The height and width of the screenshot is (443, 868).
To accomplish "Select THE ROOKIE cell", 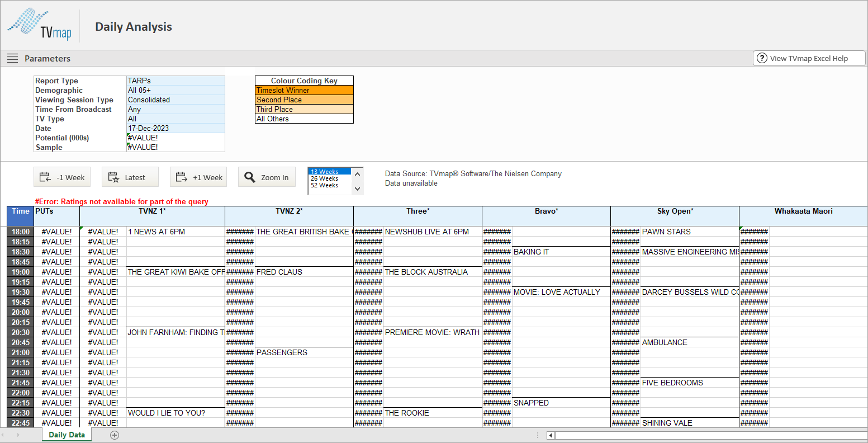I will [433, 413].
